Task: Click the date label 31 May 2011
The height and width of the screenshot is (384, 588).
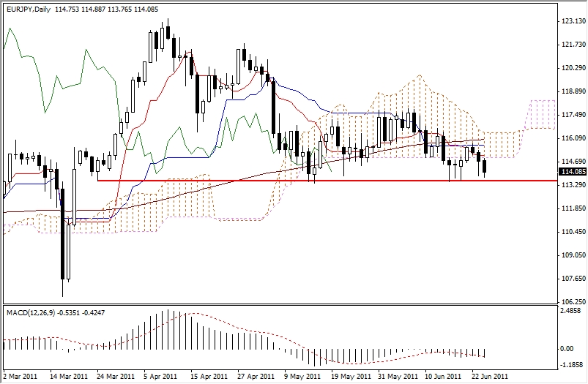Action: (x=398, y=376)
